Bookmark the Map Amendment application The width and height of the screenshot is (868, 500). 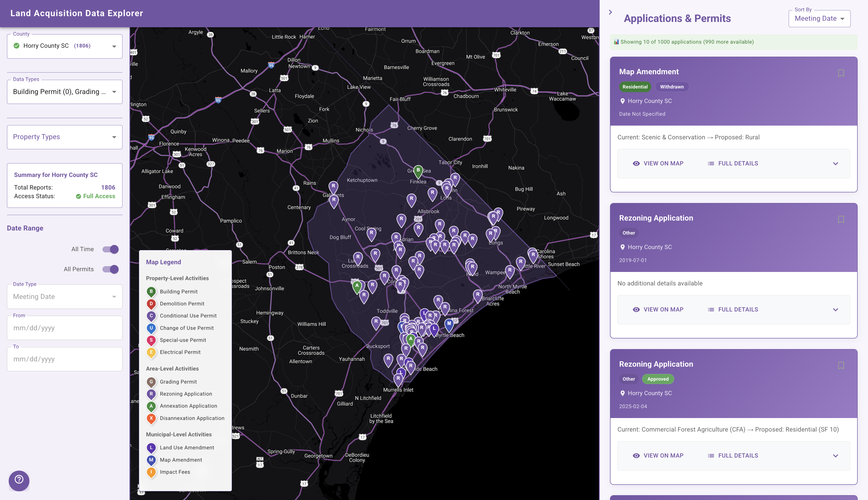(x=841, y=73)
